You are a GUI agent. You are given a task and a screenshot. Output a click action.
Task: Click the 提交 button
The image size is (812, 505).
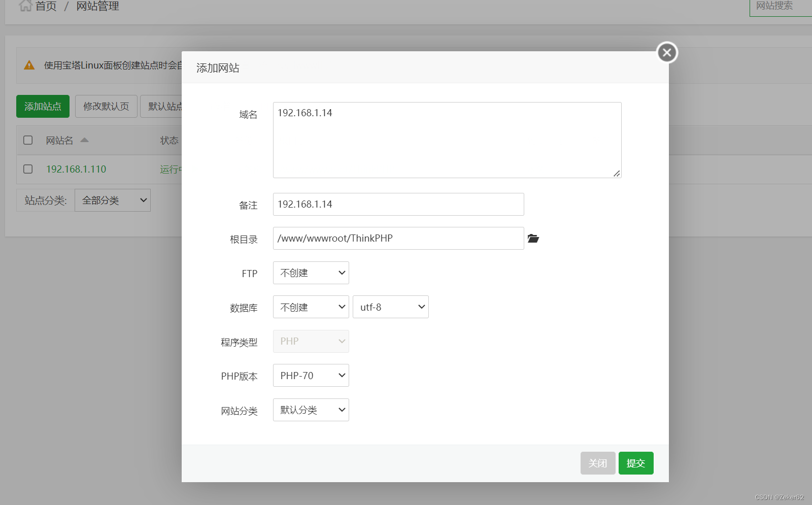point(636,463)
